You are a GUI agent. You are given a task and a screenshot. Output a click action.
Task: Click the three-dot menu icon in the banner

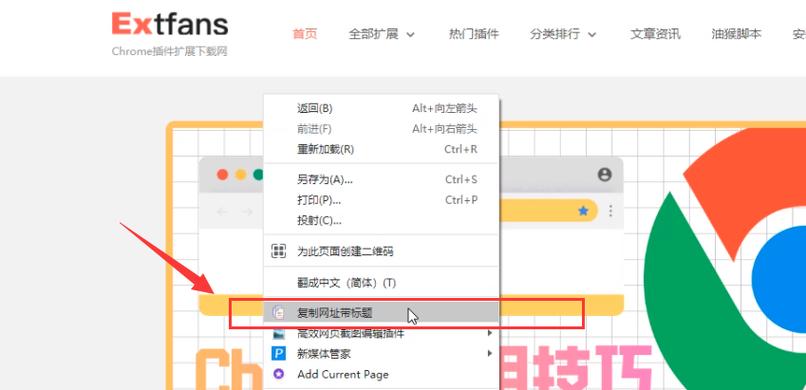[611, 211]
